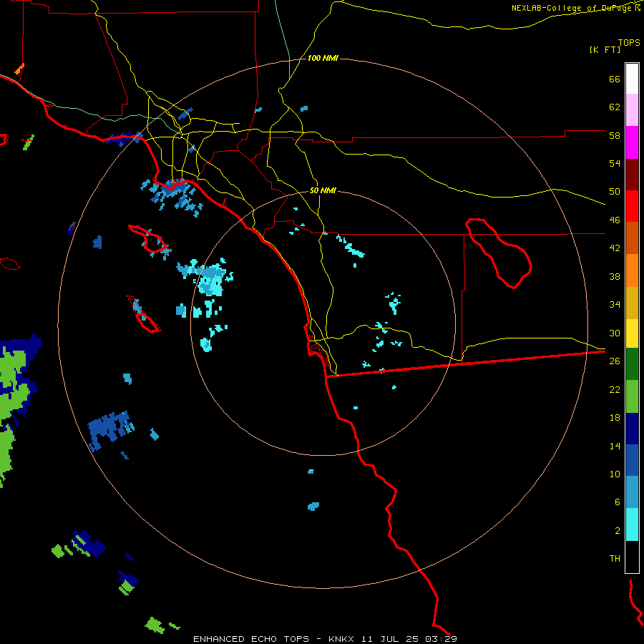This screenshot has height=644, width=644.
Task: Click the "100 NMI" range ring label
Action: 323,59
